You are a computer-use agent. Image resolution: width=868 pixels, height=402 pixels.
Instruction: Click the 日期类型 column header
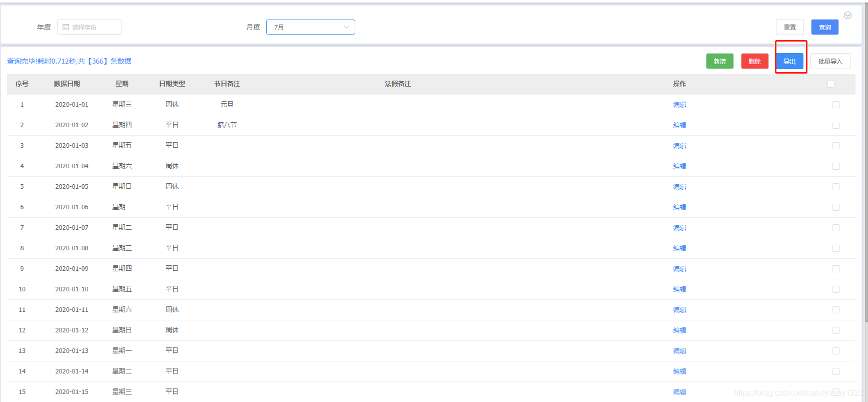point(172,84)
